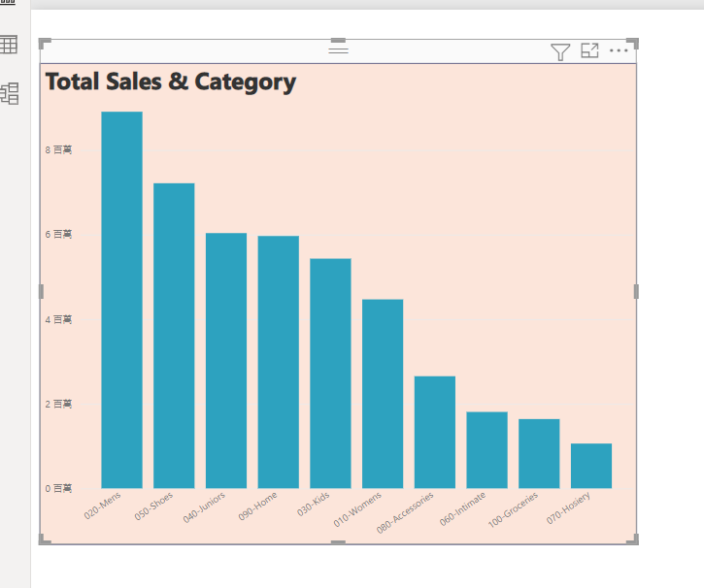Click the 100-Groceries axis label

[513, 509]
